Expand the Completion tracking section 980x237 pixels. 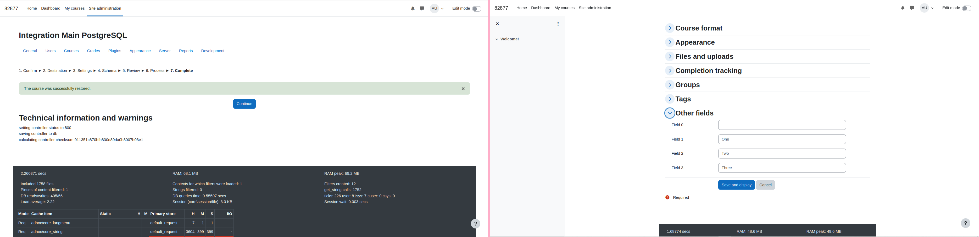(x=670, y=71)
